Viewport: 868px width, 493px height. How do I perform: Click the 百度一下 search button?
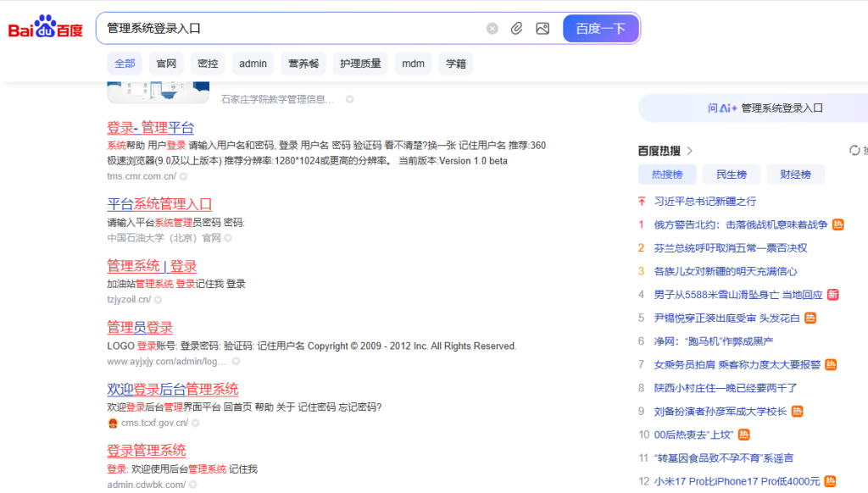(x=600, y=28)
